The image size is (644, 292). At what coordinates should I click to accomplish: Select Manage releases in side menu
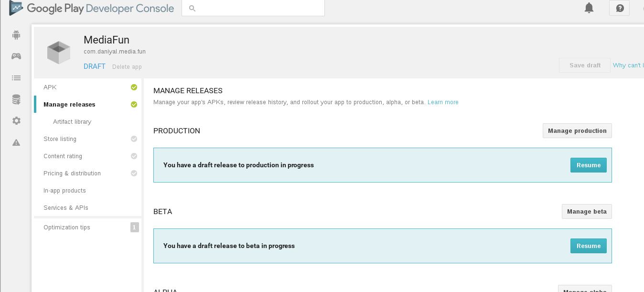coord(88,105)
